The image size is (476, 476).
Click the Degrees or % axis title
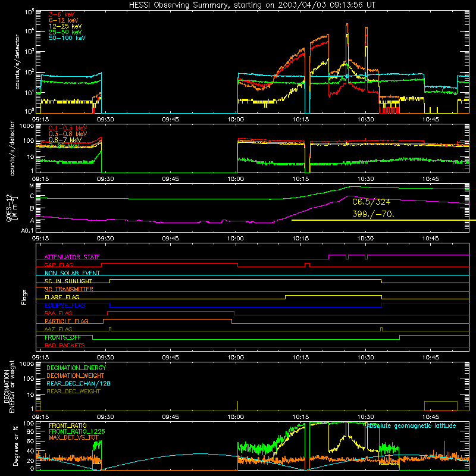tap(15, 446)
